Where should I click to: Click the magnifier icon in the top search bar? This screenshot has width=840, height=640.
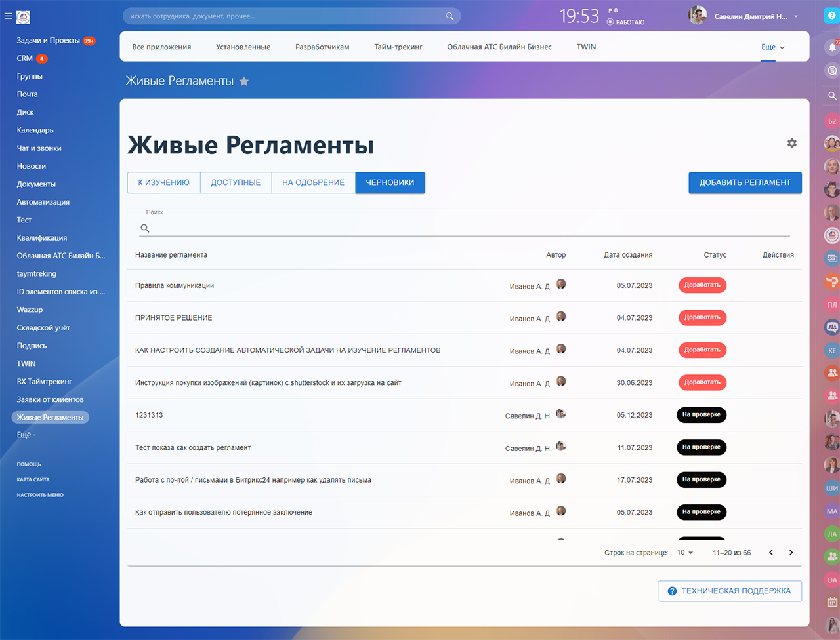(450, 16)
